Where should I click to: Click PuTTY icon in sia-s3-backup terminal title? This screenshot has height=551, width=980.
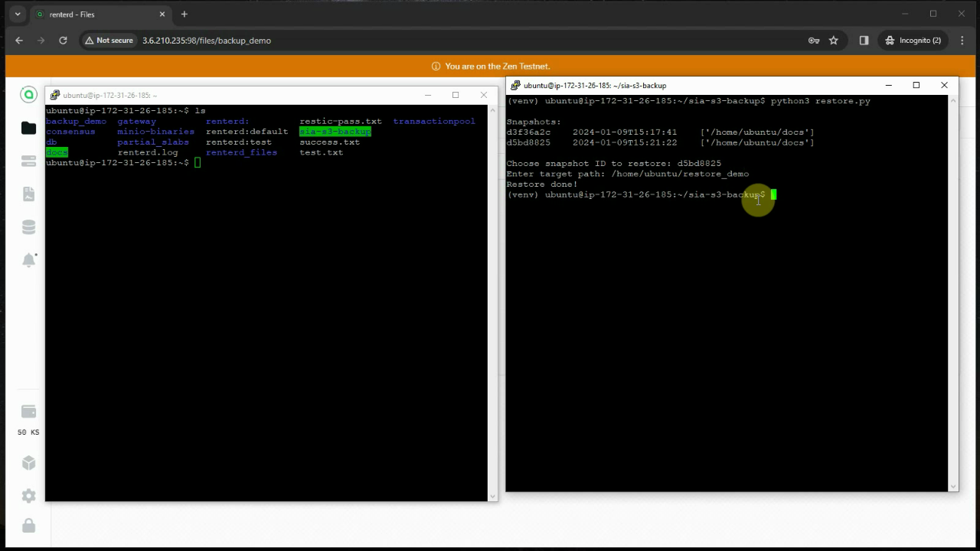click(516, 86)
